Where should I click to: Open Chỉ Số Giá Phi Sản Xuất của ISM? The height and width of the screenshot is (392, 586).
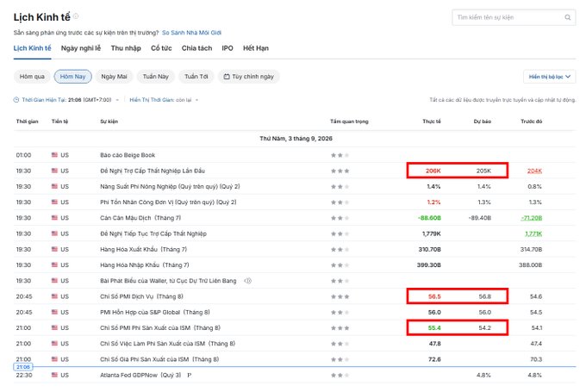coord(159,359)
